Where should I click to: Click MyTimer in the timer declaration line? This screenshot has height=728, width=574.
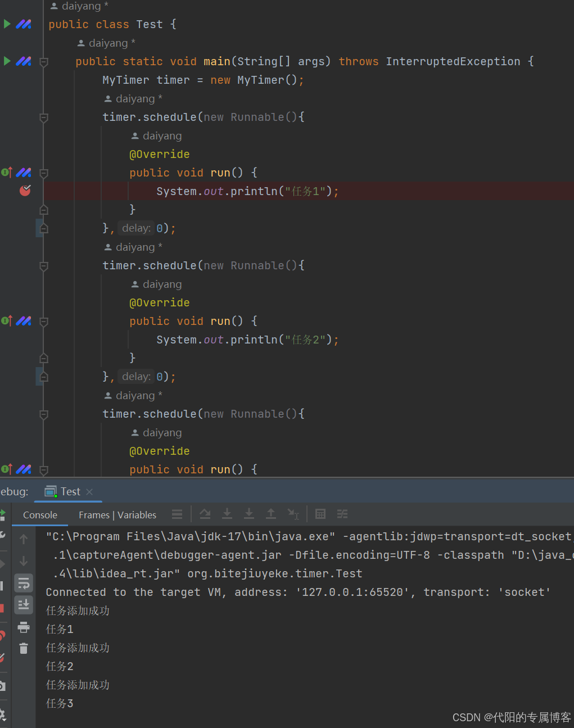(126, 80)
